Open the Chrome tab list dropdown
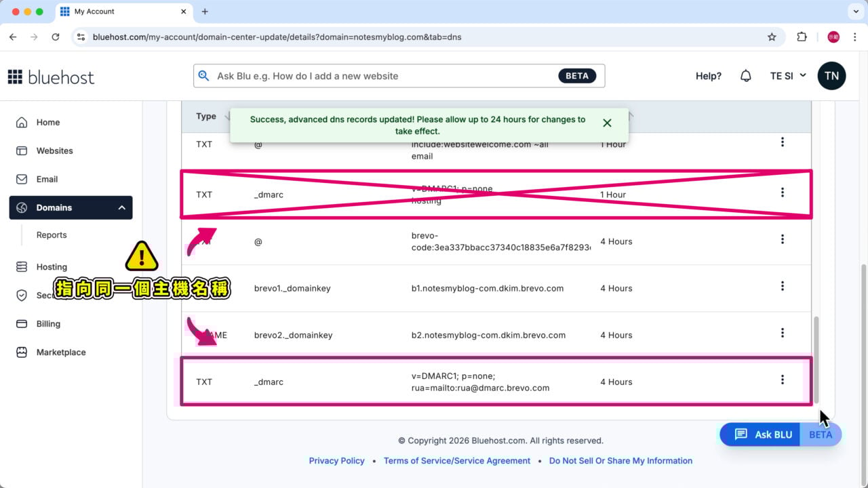 [x=854, y=12]
